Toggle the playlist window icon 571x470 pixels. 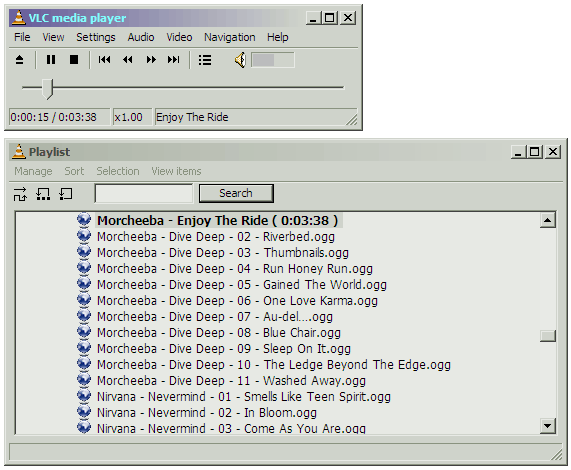(205, 60)
